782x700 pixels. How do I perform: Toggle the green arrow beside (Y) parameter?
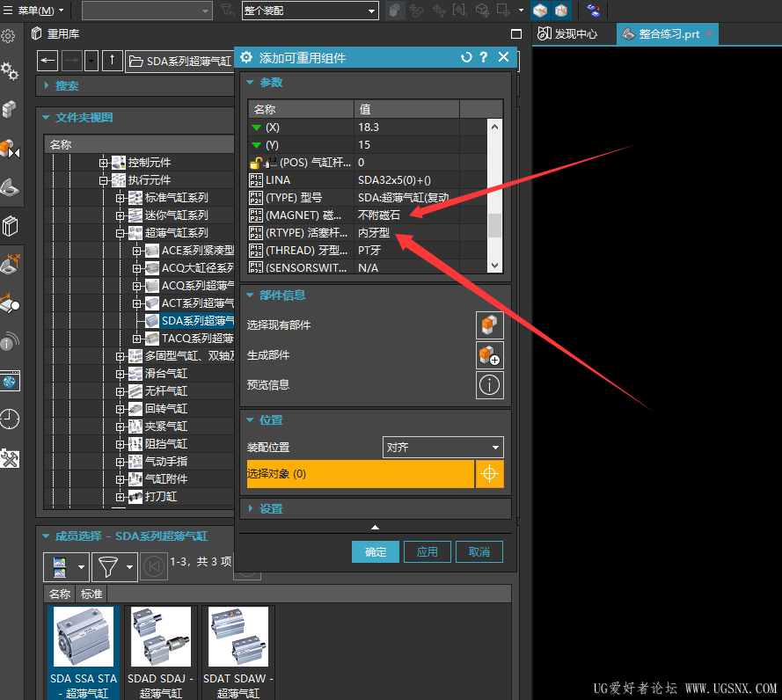pos(257,143)
